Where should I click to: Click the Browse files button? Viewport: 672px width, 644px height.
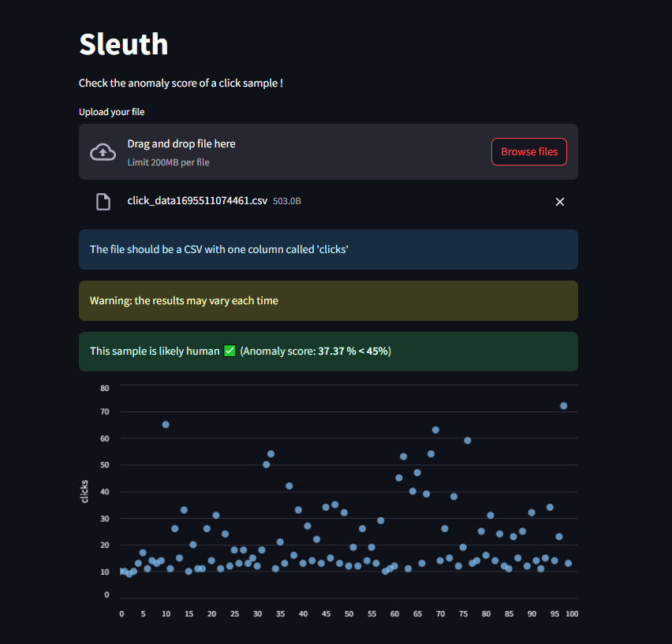pyautogui.click(x=528, y=151)
